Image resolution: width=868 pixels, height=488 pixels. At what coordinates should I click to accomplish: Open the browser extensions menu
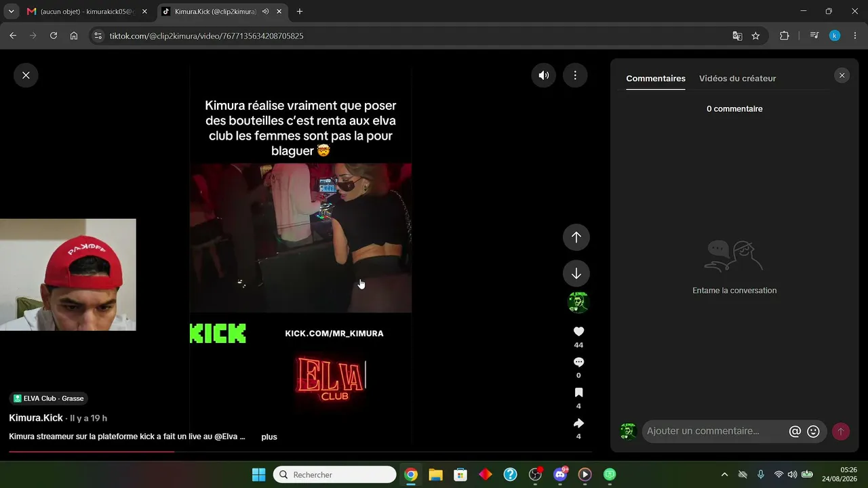point(785,36)
